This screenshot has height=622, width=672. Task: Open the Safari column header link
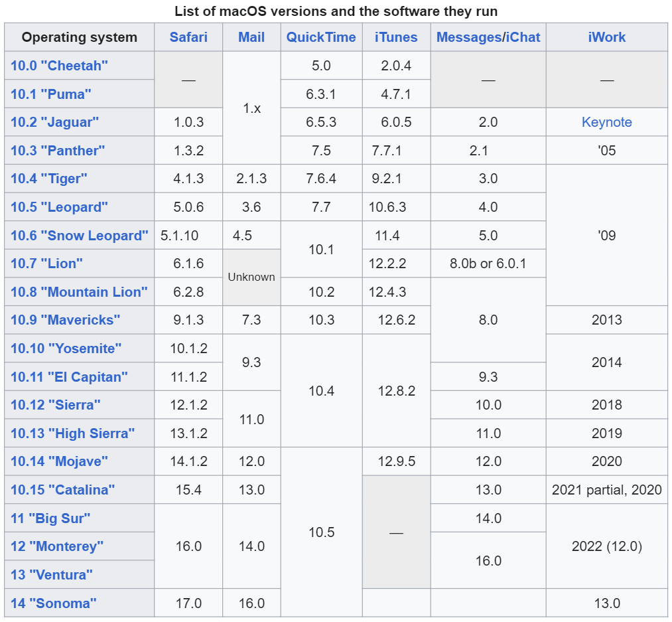[188, 37]
